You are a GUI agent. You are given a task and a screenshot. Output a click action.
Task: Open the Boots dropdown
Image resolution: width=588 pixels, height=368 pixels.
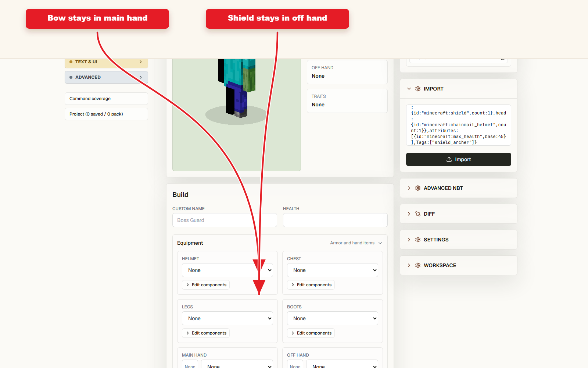point(333,318)
